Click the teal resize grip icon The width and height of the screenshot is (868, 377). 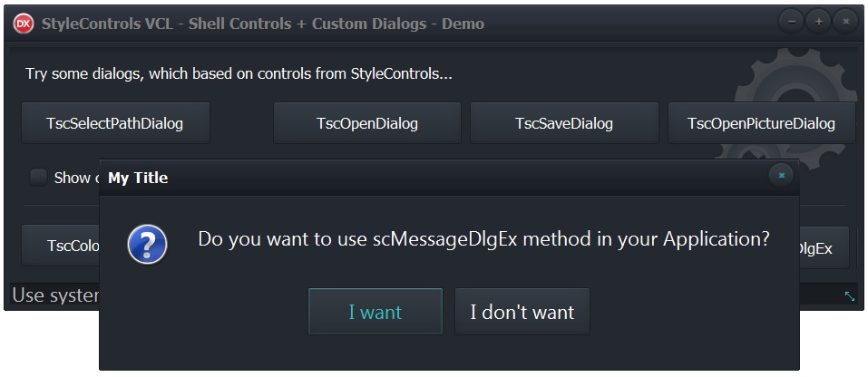[x=850, y=295]
